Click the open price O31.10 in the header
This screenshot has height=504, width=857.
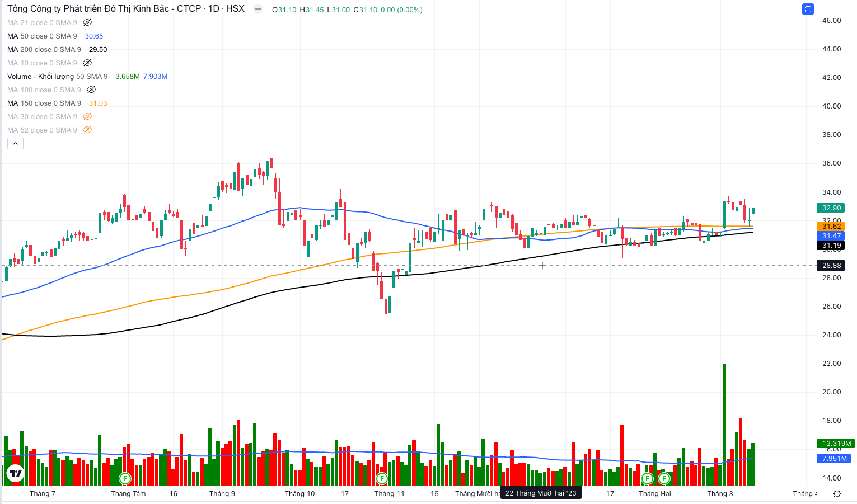pos(284,10)
